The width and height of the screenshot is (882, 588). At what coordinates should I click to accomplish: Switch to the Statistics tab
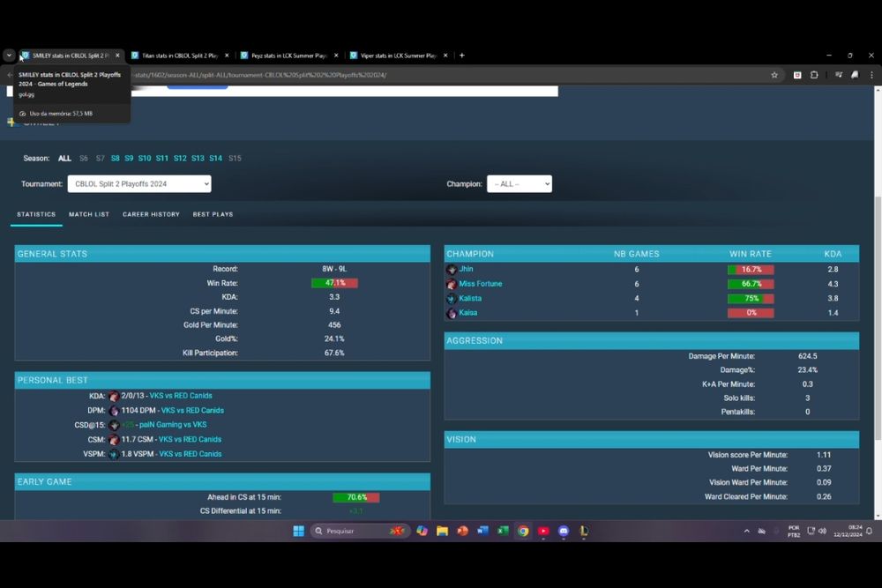click(36, 215)
